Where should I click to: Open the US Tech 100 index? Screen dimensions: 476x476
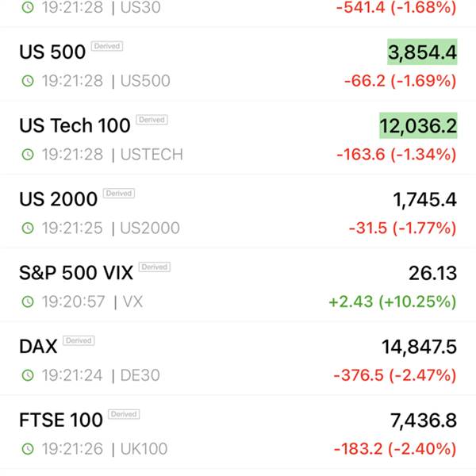tap(238, 138)
